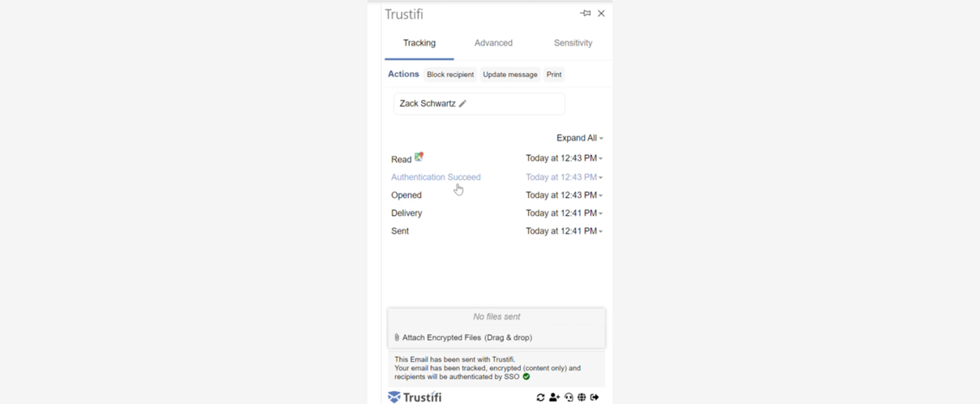This screenshot has width=980, height=404.
Task: Click the map icon next to Read
Action: pos(419,157)
